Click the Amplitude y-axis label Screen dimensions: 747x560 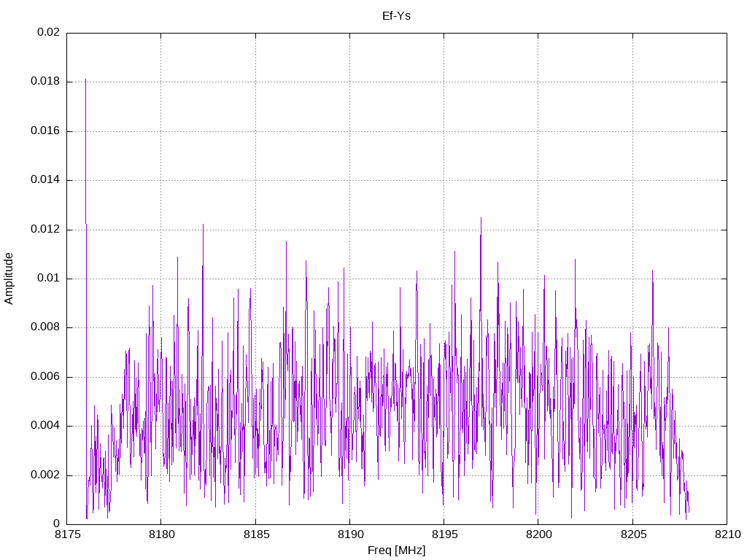click(x=9, y=279)
